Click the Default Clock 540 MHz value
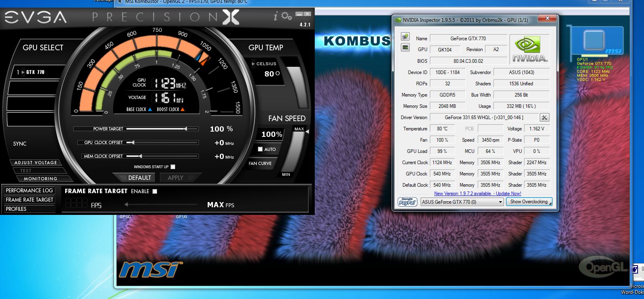The image size is (644, 299). click(442, 185)
